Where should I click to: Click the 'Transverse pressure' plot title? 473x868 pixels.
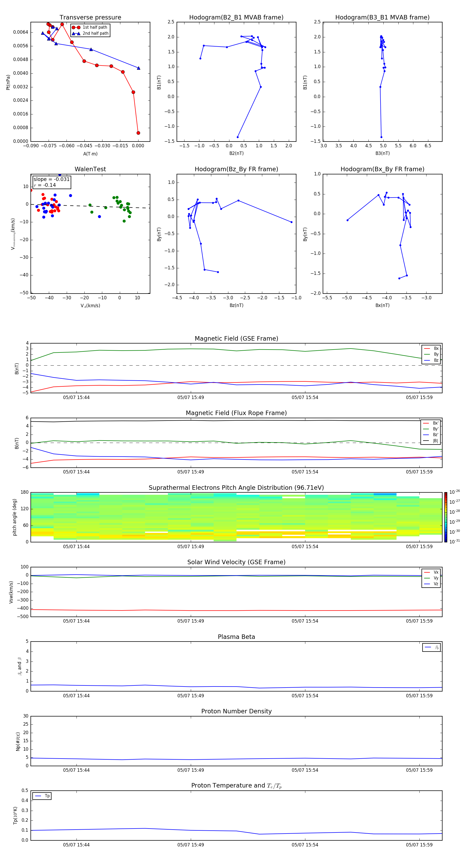tap(90, 18)
